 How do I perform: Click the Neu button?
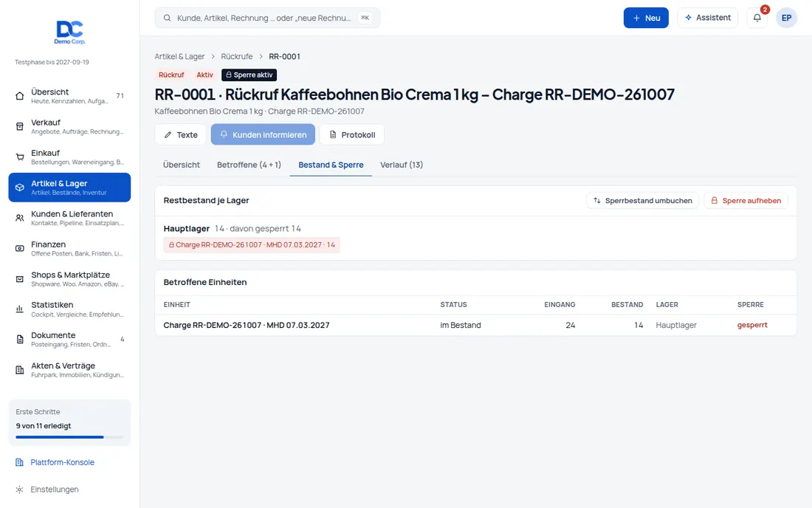646,18
